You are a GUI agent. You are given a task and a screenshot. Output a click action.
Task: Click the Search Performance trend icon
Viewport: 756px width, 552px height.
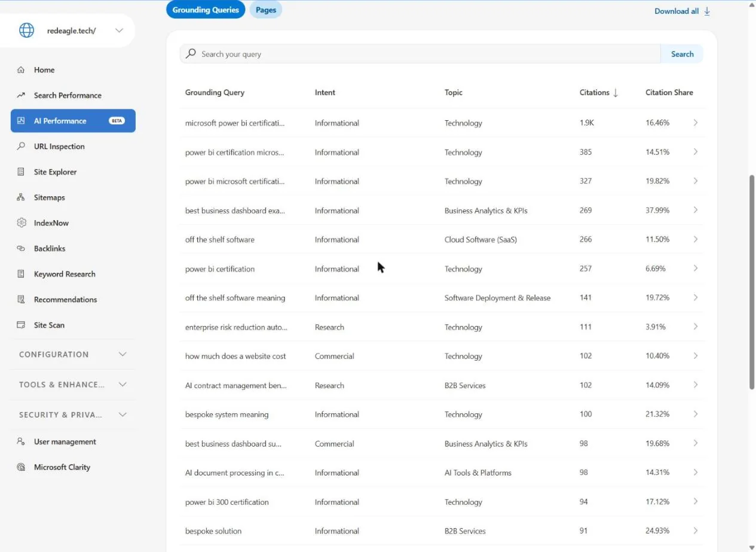[x=21, y=95]
